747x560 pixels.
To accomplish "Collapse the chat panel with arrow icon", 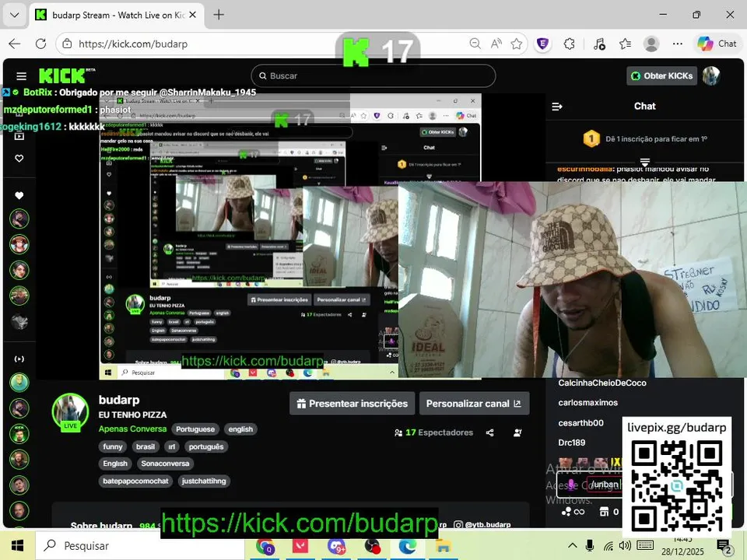I will point(557,107).
